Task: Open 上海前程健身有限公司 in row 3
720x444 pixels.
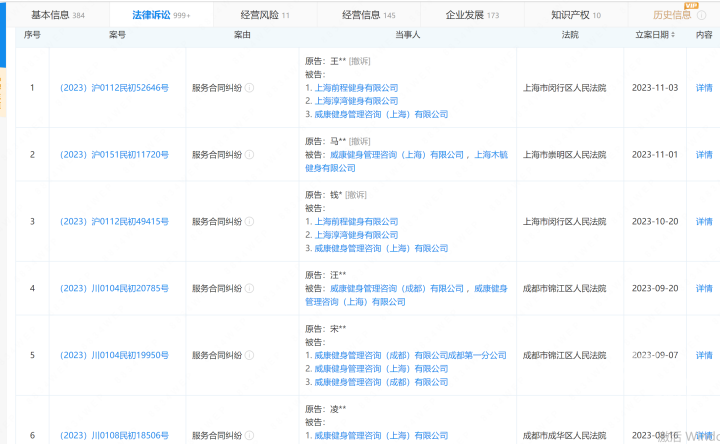Action: pos(356,221)
